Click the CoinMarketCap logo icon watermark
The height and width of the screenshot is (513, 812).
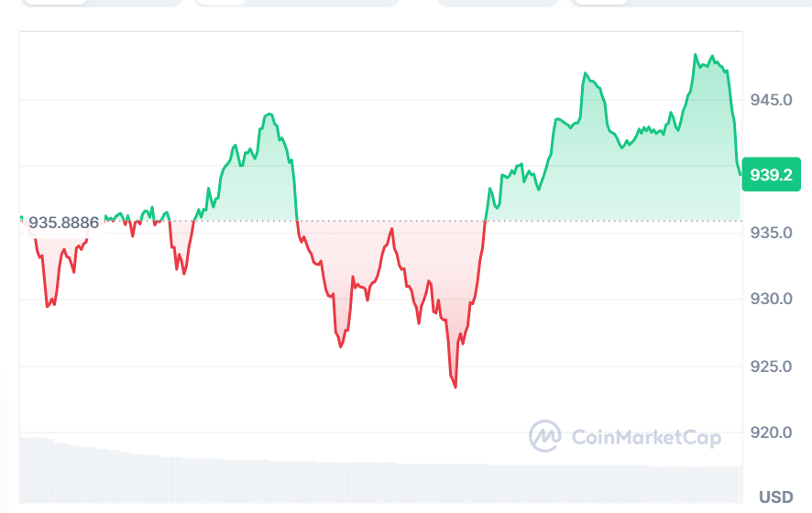545,436
